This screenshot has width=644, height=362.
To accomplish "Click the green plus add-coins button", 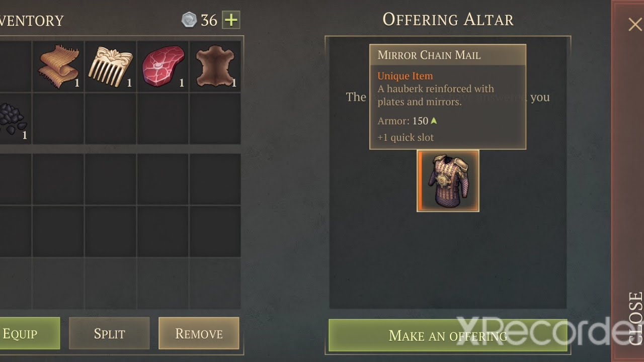I will point(231,20).
